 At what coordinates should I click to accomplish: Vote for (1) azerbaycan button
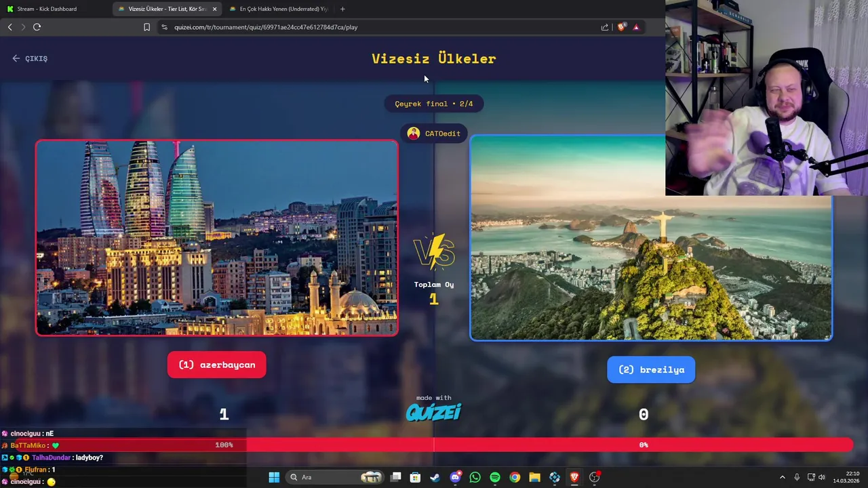pos(216,365)
